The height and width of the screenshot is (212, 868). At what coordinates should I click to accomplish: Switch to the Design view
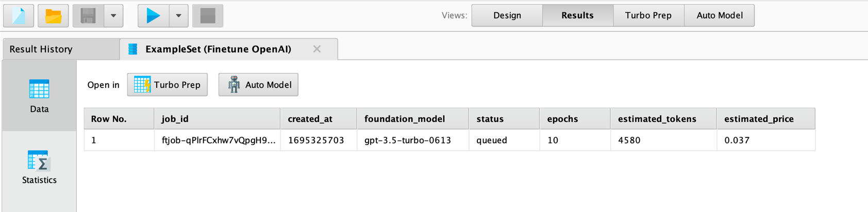click(507, 15)
